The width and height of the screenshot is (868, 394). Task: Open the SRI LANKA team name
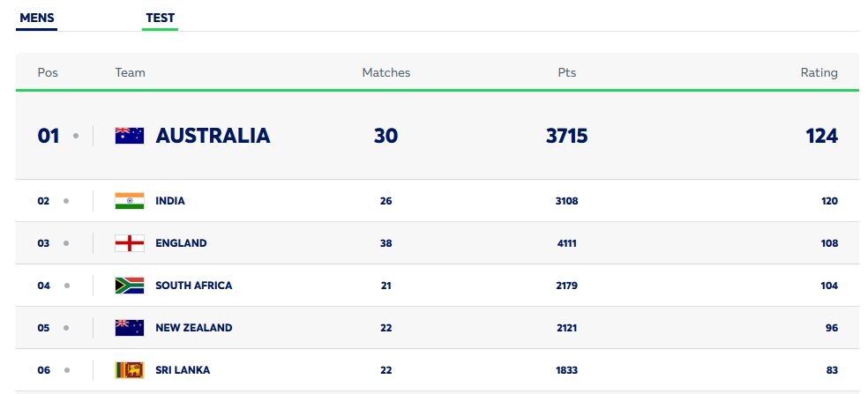click(183, 370)
